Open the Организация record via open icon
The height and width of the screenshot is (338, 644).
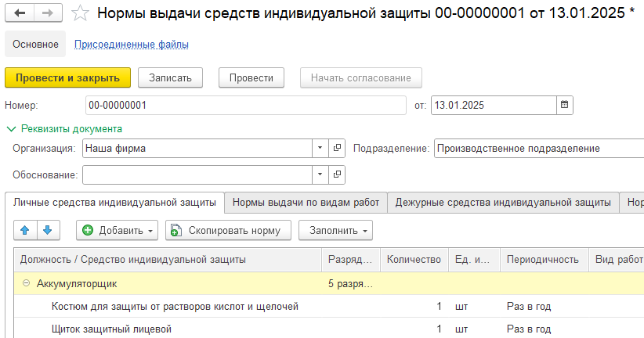click(x=338, y=148)
